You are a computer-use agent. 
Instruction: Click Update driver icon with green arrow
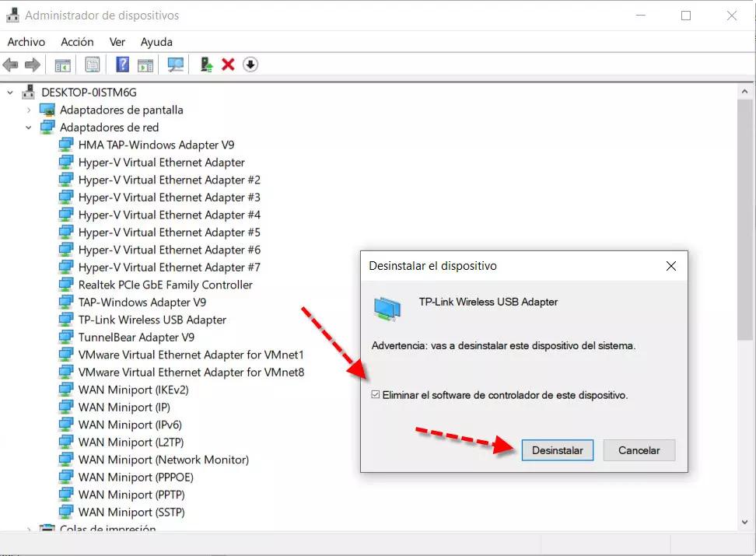coord(206,64)
